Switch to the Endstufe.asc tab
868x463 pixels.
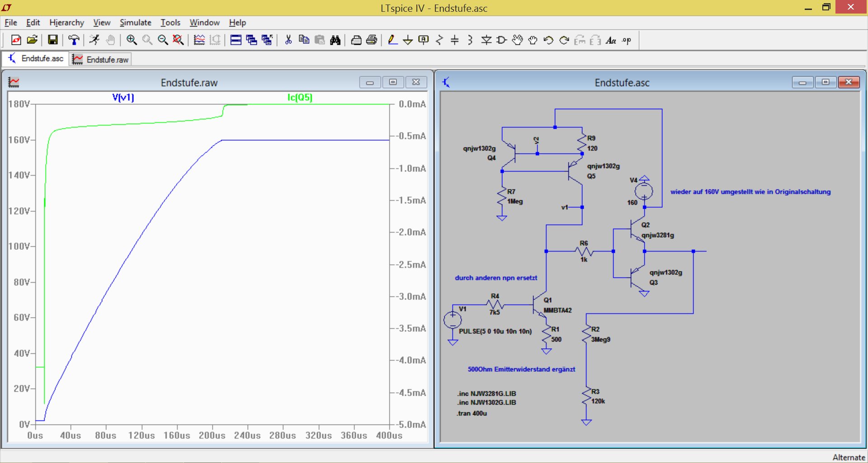(36, 59)
